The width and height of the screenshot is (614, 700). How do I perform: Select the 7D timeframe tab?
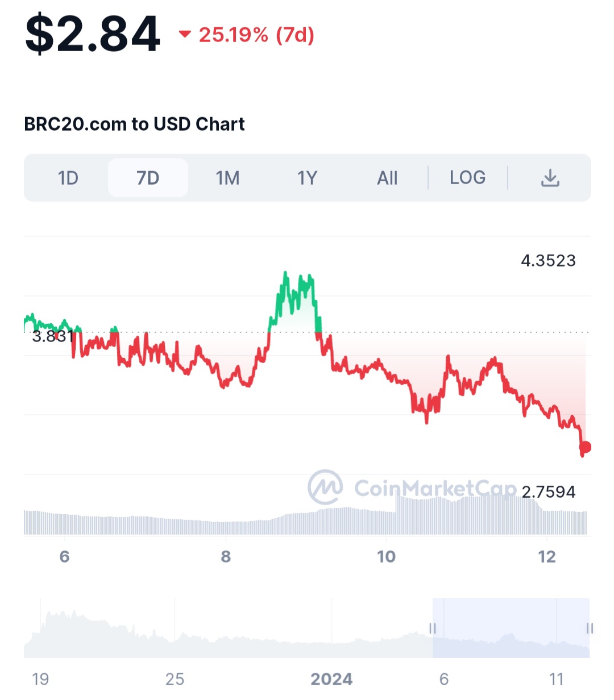[x=148, y=178]
